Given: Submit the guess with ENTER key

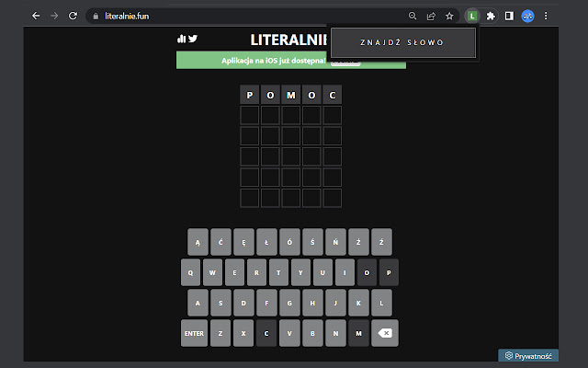Looking at the screenshot, I should 194,333.
